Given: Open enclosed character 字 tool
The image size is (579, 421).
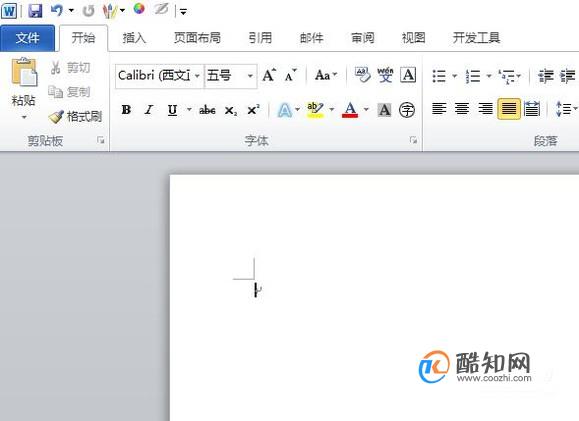Looking at the screenshot, I should click(x=407, y=110).
